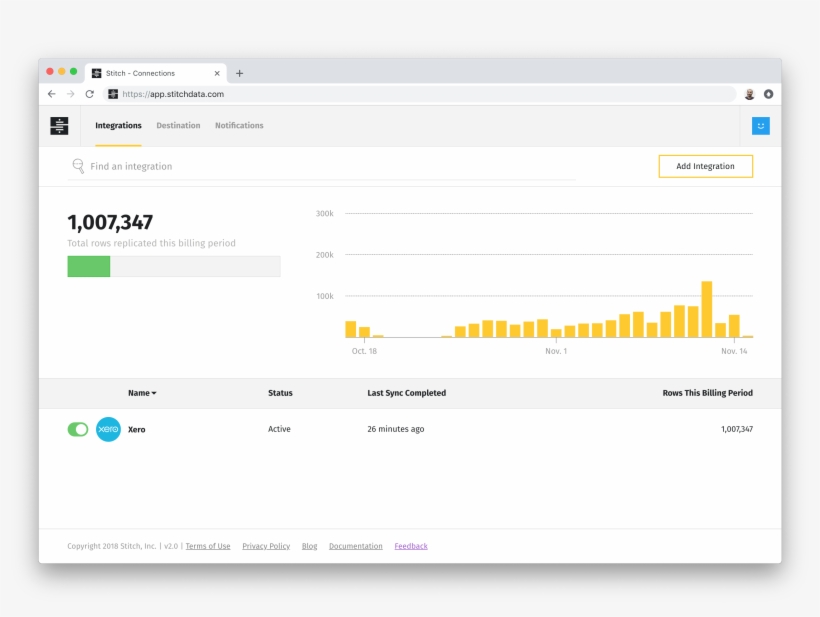
Task: Open the Documentation footer link
Action: pos(355,546)
